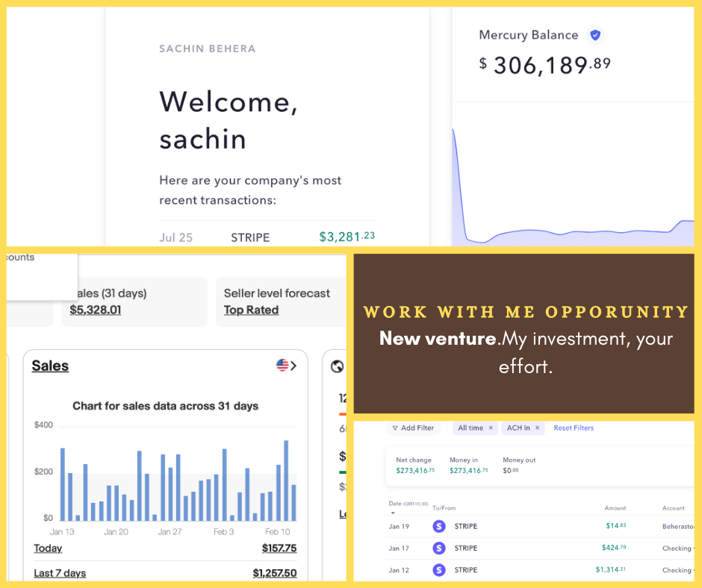The height and width of the screenshot is (588, 702).
Task: Open the Last 7 days sales link
Action: tap(60, 573)
